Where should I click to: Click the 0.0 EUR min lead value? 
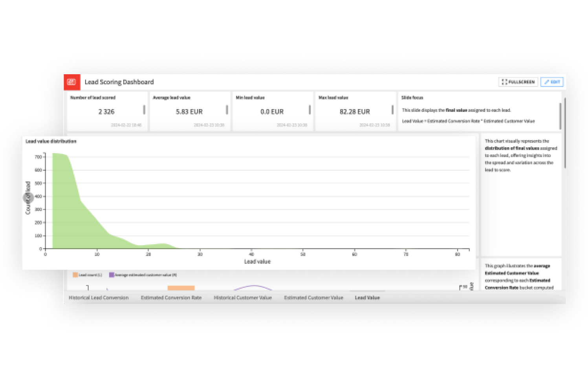coord(272,112)
